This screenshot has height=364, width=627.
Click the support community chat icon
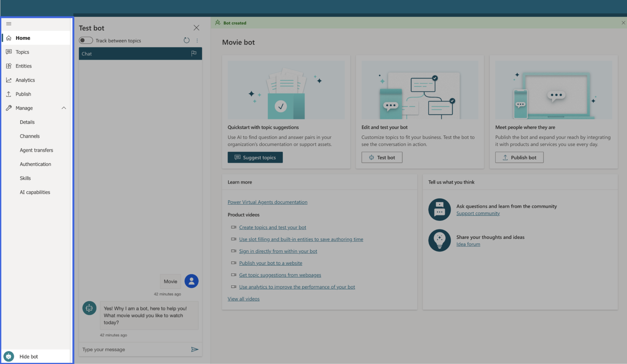tap(439, 209)
